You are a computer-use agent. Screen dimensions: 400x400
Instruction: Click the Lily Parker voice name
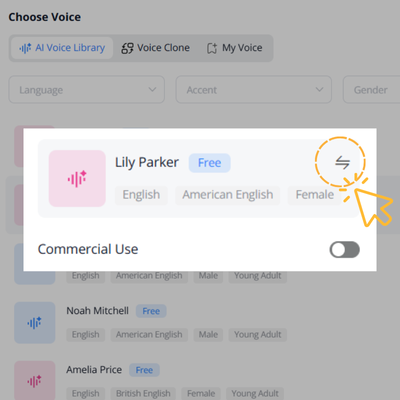[147, 162]
